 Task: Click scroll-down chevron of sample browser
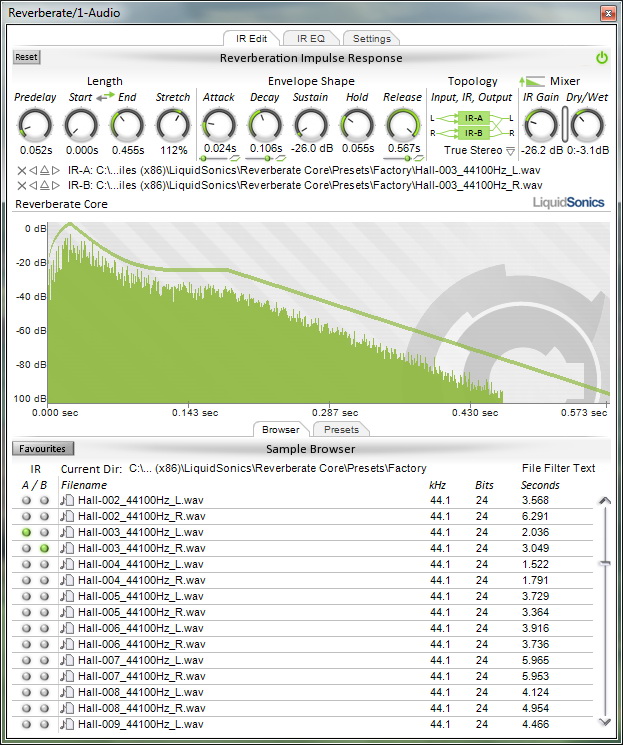tap(604, 722)
